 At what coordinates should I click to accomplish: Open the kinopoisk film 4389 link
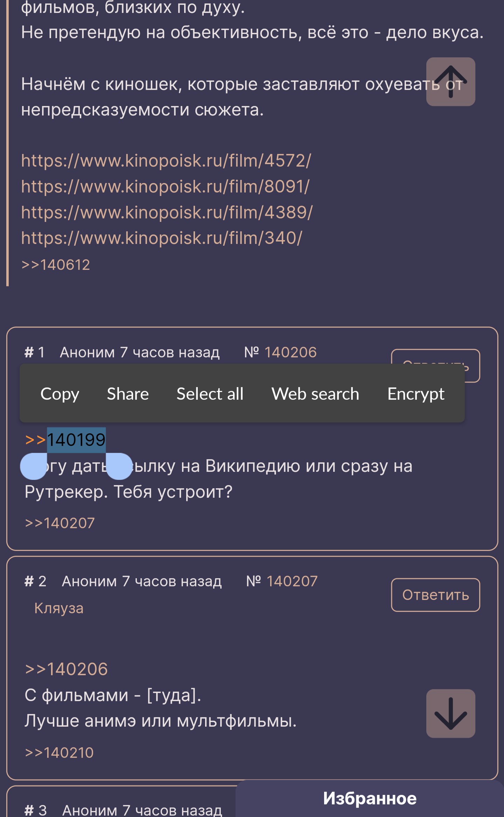pyautogui.click(x=167, y=212)
